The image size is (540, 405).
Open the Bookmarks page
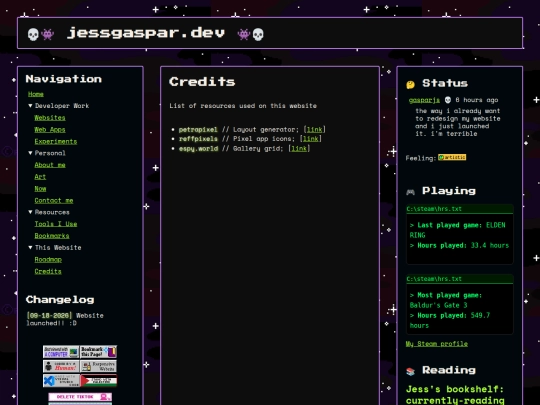52,236
